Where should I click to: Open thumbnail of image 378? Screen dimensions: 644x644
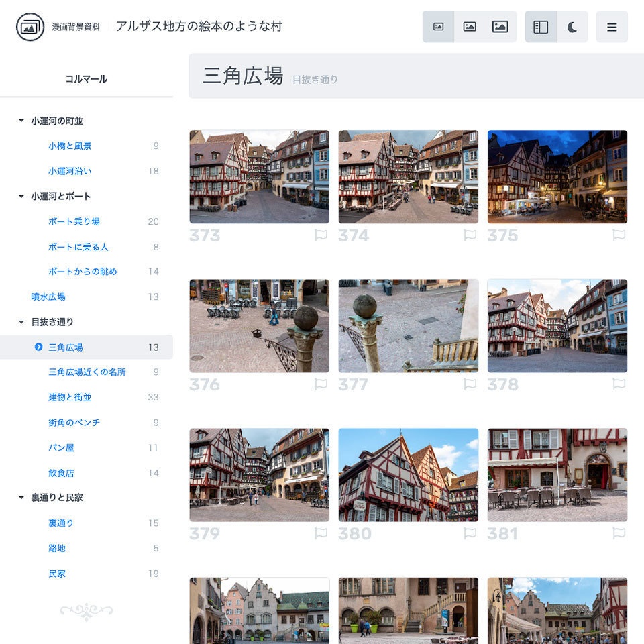(x=557, y=326)
